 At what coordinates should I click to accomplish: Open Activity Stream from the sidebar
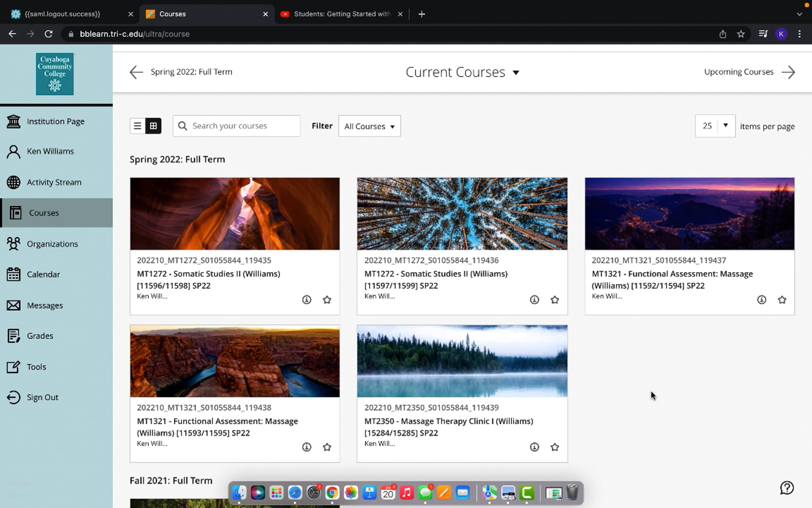point(54,182)
